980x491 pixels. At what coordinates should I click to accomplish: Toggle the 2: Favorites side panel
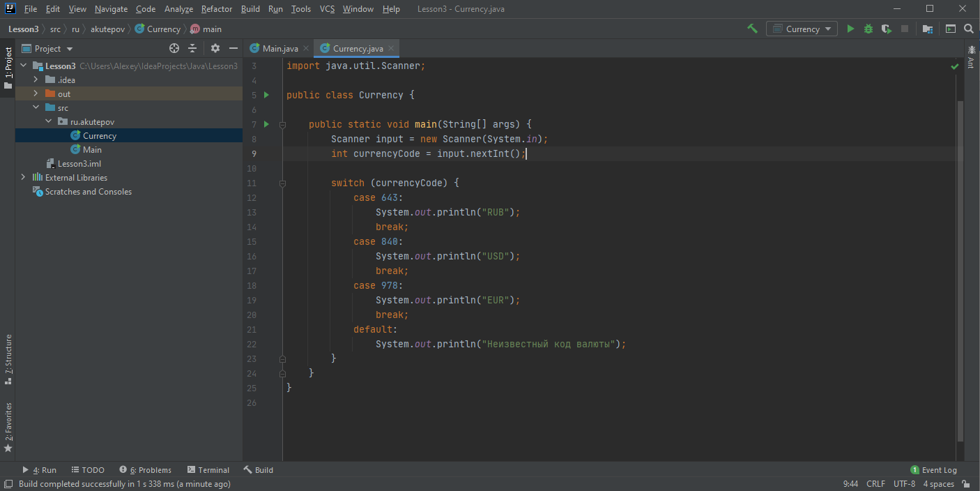tap(8, 426)
